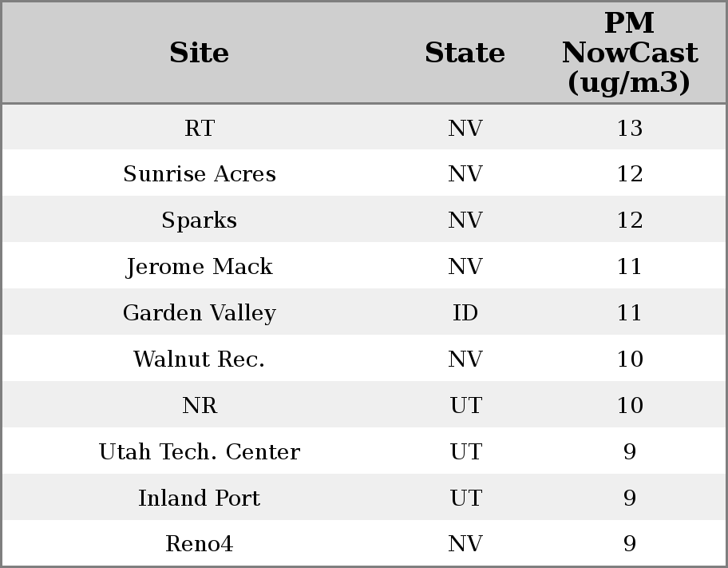Select the PM value 12 for Sparks

pos(629,220)
